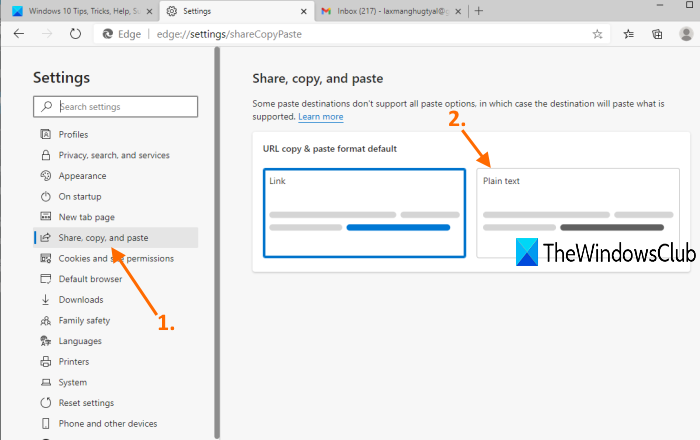
Task: Click the Reset settings icon
Action: (x=46, y=403)
